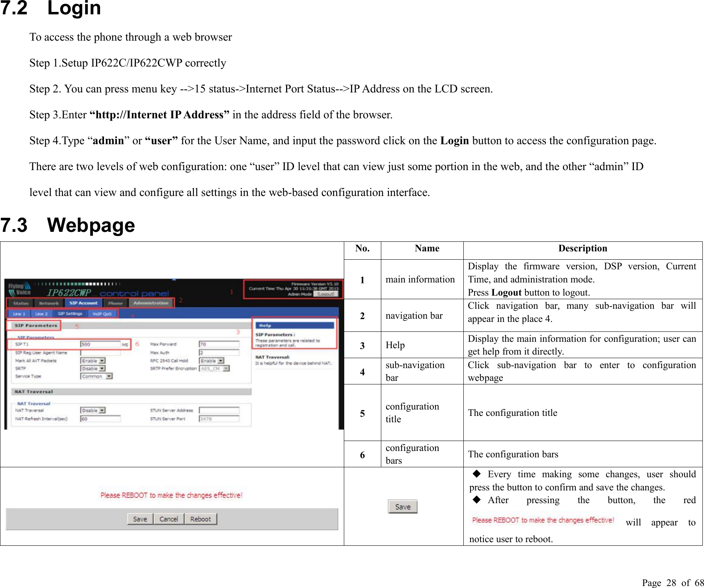Select the Line 2 sub-navigation tab
The width and height of the screenshot is (704, 588).
coord(41,314)
